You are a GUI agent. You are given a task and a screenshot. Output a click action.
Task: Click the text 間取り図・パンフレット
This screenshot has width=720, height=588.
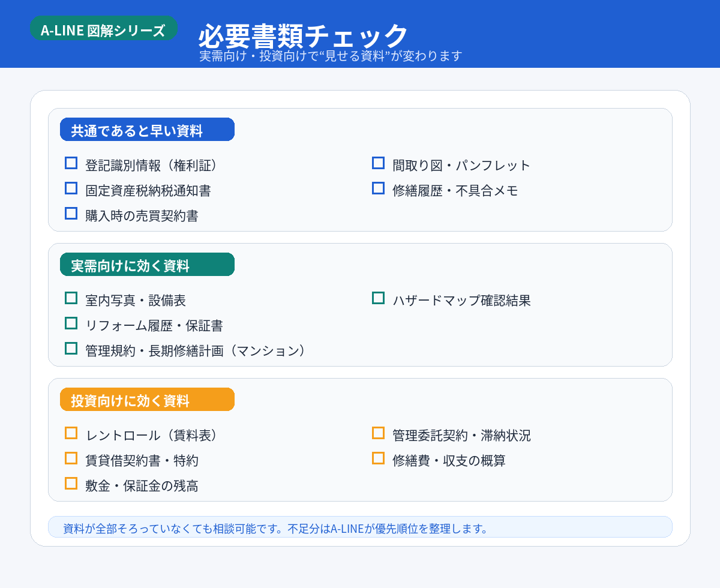tap(461, 166)
